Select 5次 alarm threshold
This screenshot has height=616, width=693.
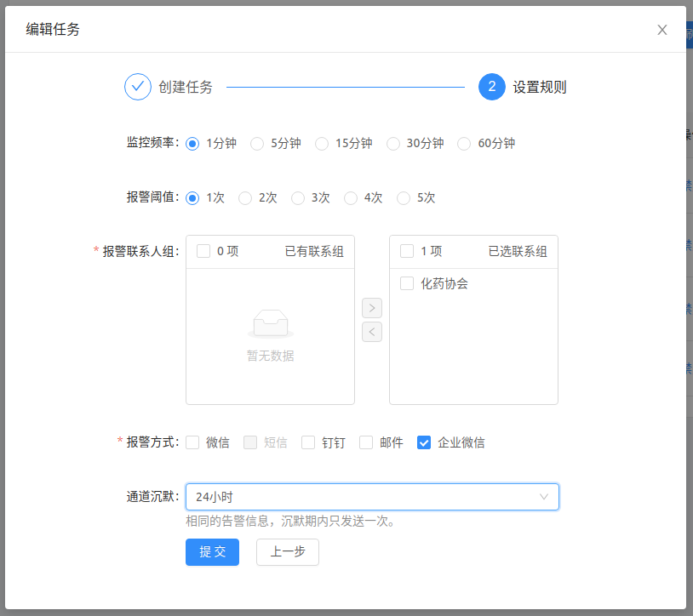point(404,198)
